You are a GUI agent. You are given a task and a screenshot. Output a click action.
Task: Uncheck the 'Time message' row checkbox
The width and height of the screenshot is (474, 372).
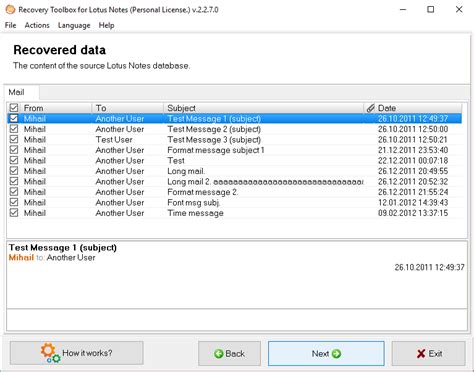click(x=14, y=213)
